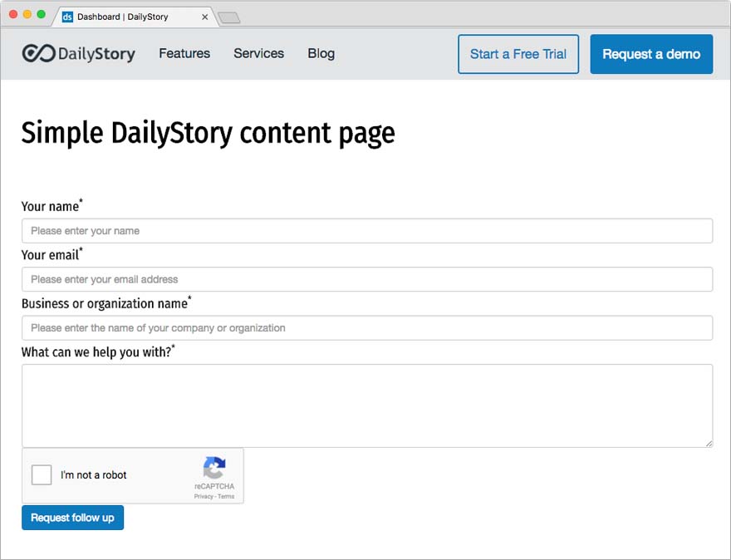Click the ds favicon in the browser tab
The image size is (731, 560).
[67, 17]
